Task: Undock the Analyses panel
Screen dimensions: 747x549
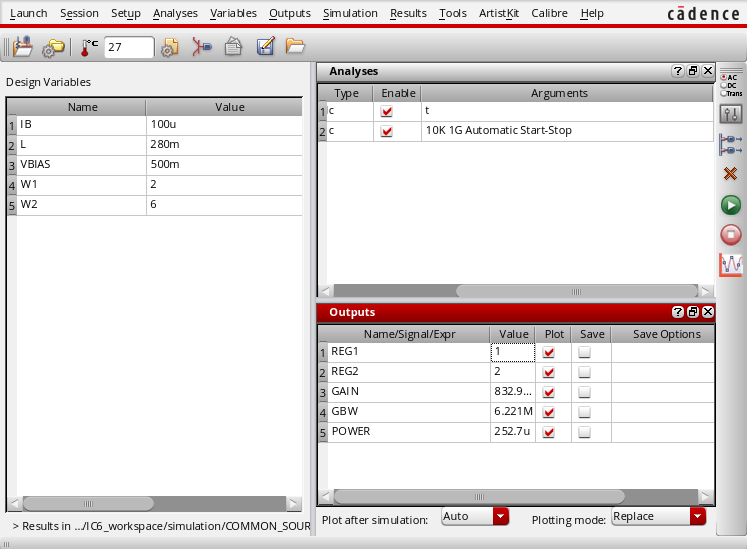Action: (x=693, y=71)
